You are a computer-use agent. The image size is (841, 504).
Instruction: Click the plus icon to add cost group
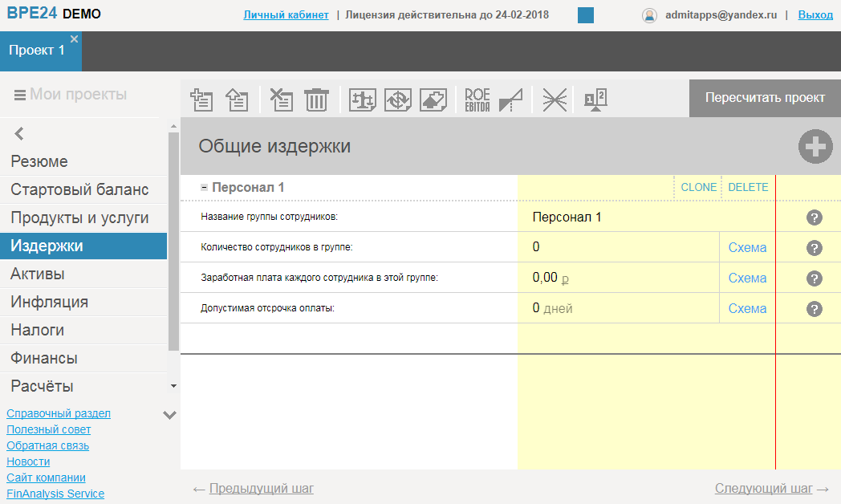[x=815, y=146]
